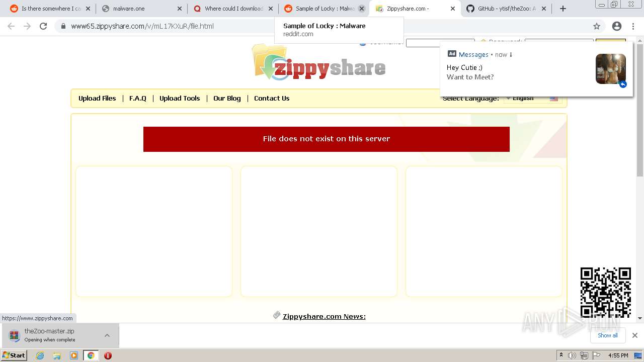
Task: Close the Zippyshare.com tab
Action: pyautogui.click(x=452, y=9)
